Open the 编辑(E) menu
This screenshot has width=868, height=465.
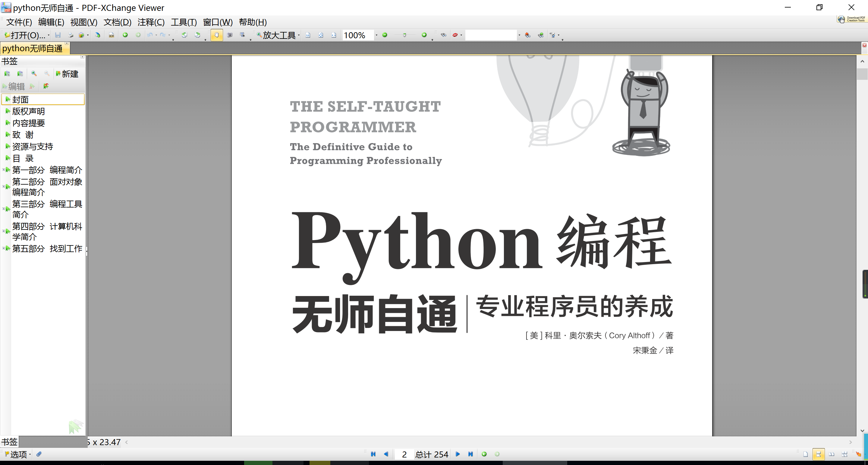tap(51, 22)
